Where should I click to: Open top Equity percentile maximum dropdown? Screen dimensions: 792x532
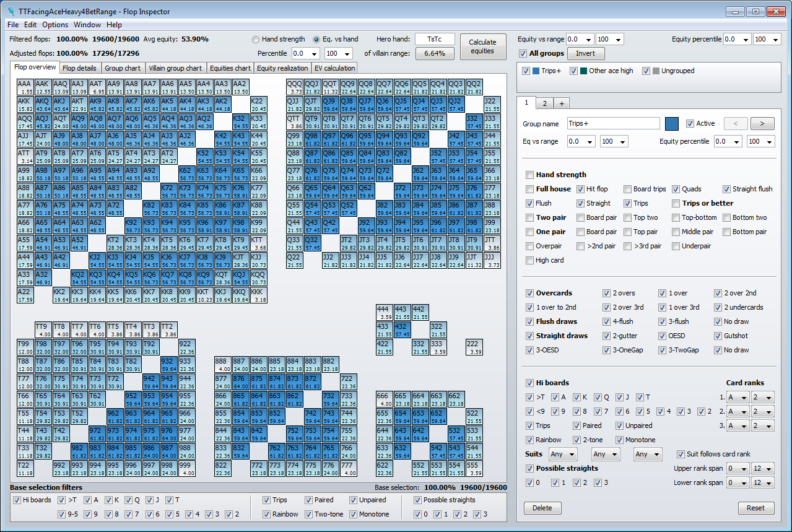(x=767, y=39)
